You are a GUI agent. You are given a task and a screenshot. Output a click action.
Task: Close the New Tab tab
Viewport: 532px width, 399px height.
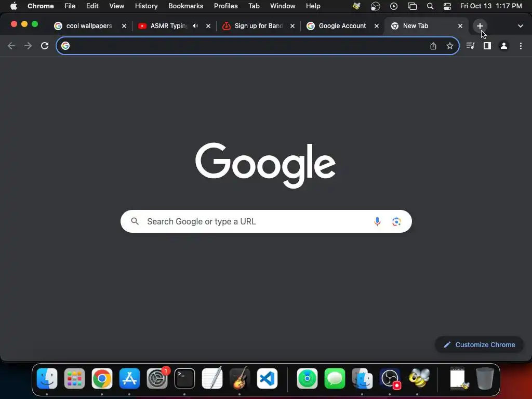(x=460, y=26)
